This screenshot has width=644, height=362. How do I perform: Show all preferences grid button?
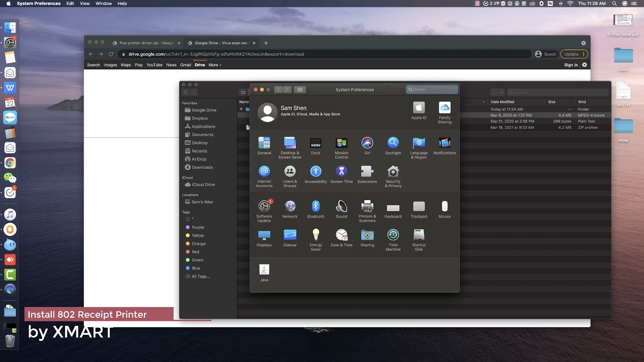pos(300,89)
